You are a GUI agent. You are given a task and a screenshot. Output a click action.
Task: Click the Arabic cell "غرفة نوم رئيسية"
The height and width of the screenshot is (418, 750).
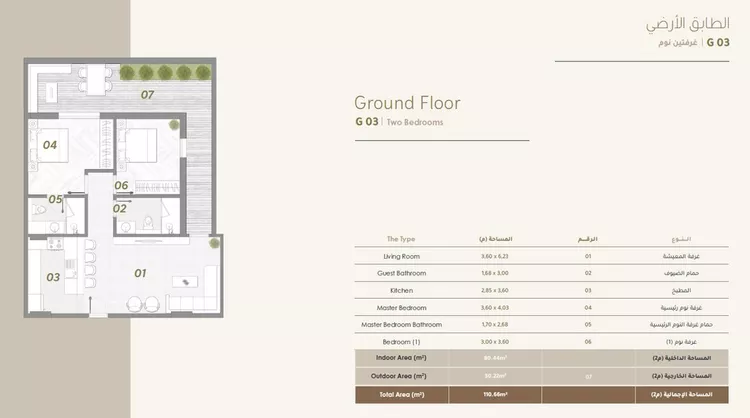(681, 308)
